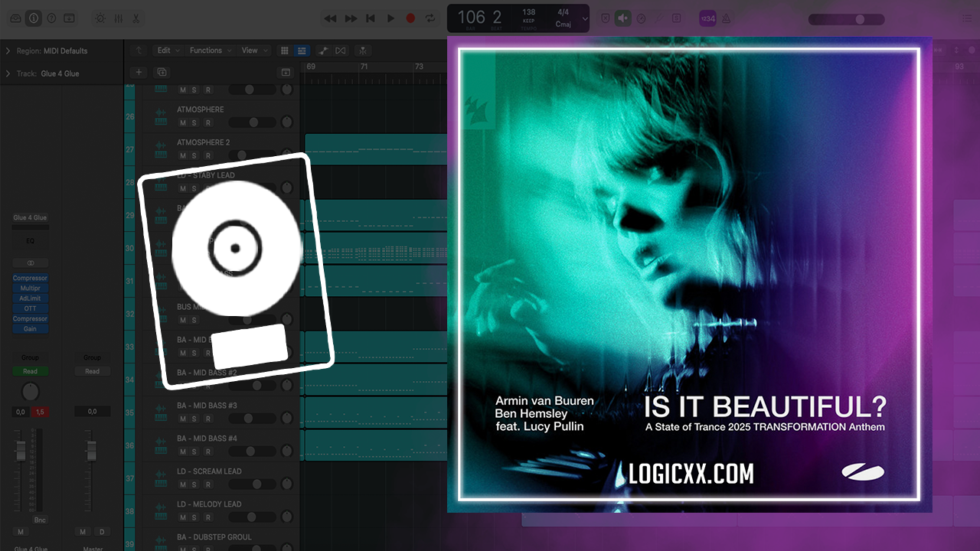Click bar 71 in the ruler
The width and height of the screenshot is (980, 551).
[x=364, y=67]
